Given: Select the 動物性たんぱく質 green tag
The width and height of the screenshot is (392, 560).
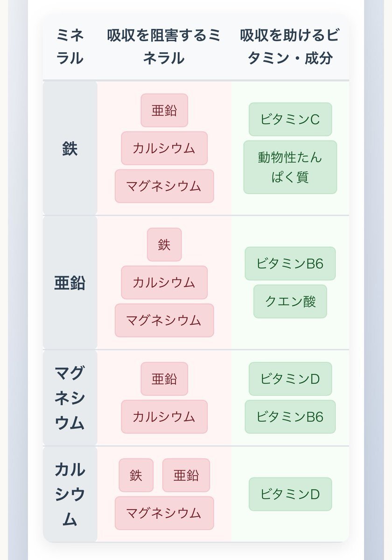Looking at the screenshot, I should click(x=290, y=167).
